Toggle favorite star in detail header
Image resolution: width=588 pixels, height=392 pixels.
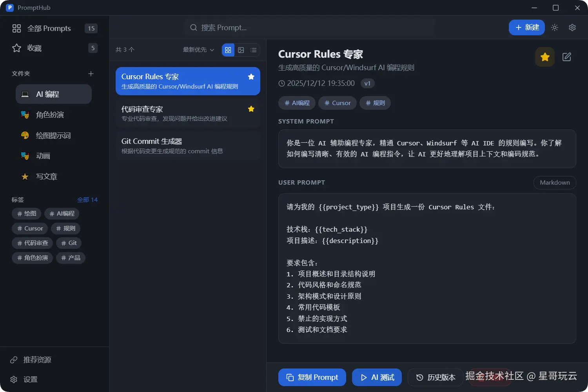point(545,57)
